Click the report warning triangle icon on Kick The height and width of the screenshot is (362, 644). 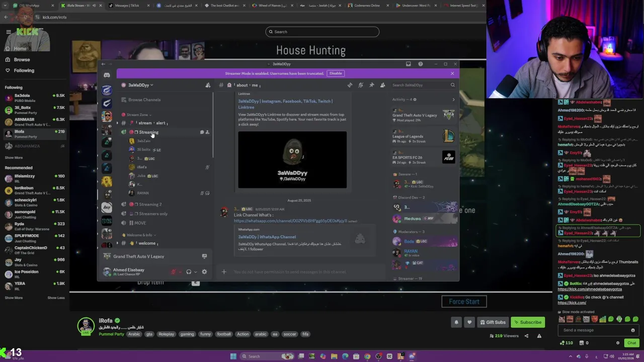click(539, 336)
